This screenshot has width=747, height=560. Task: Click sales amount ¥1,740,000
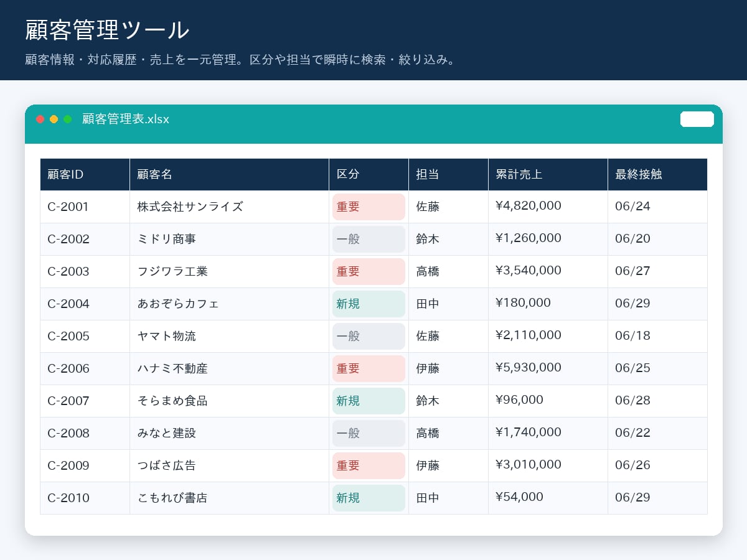click(529, 432)
